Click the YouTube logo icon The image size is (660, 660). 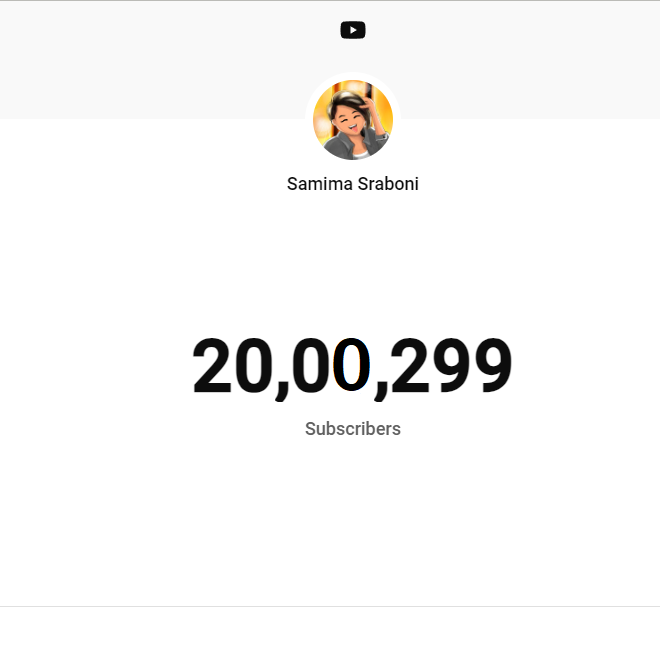pyautogui.click(x=353, y=30)
